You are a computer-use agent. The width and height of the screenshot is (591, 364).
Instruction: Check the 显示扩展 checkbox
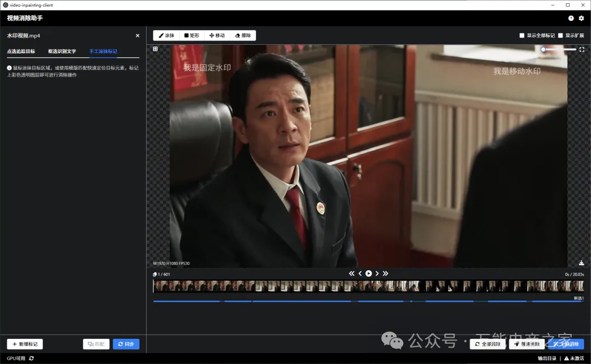(x=560, y=36)
